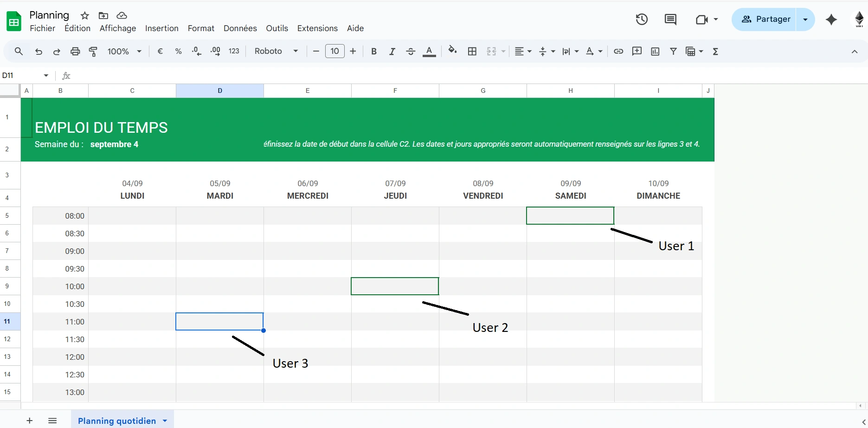Open version history
868x428 pixels.
pos(642,19)
